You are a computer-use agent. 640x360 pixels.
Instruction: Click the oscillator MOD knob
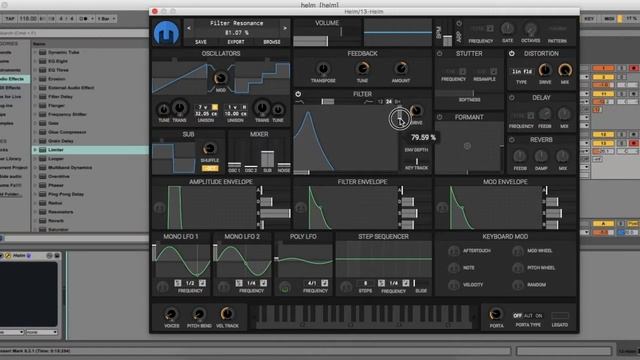pyautogui.click(x=220, y=78)
